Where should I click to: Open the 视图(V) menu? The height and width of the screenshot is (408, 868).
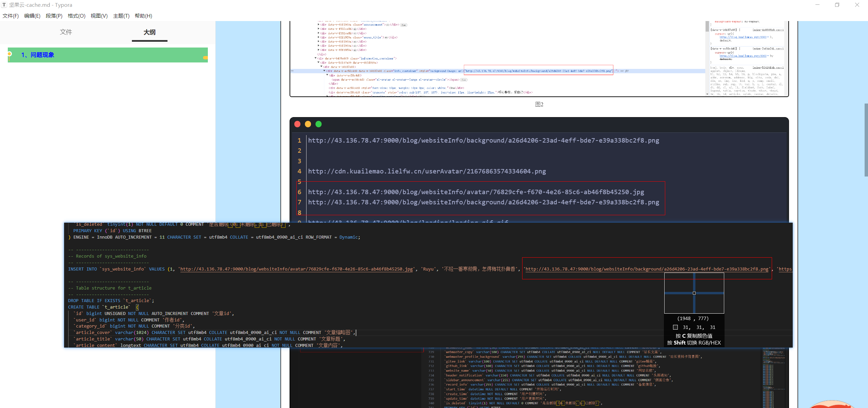pyautogui.click(x=99, y=16)
